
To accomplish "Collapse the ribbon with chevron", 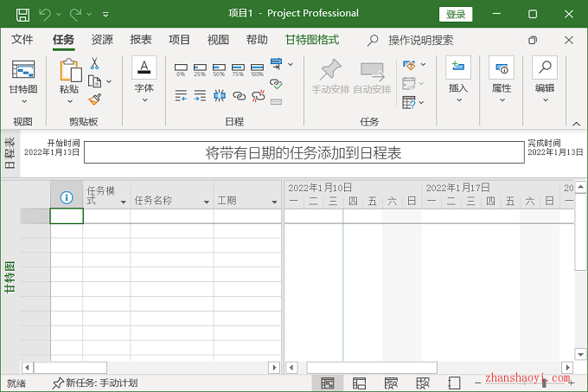I will click(x=577, y=124).
